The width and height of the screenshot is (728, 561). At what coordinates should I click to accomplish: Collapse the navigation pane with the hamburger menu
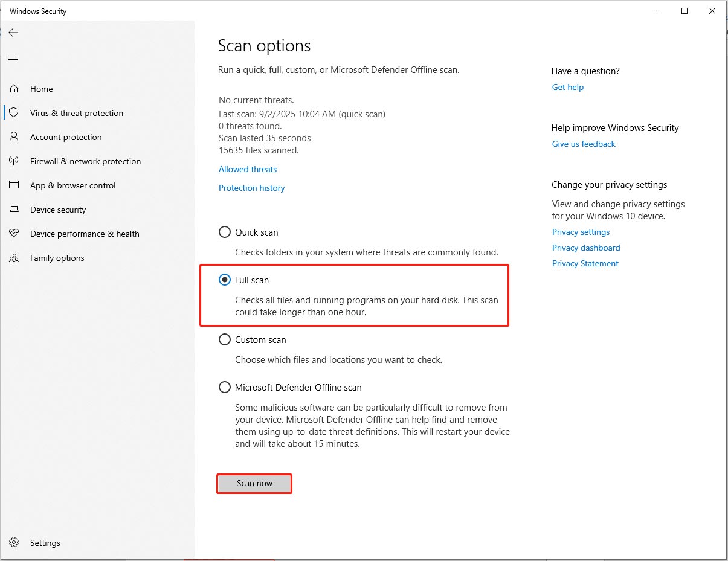coord(13,59)
